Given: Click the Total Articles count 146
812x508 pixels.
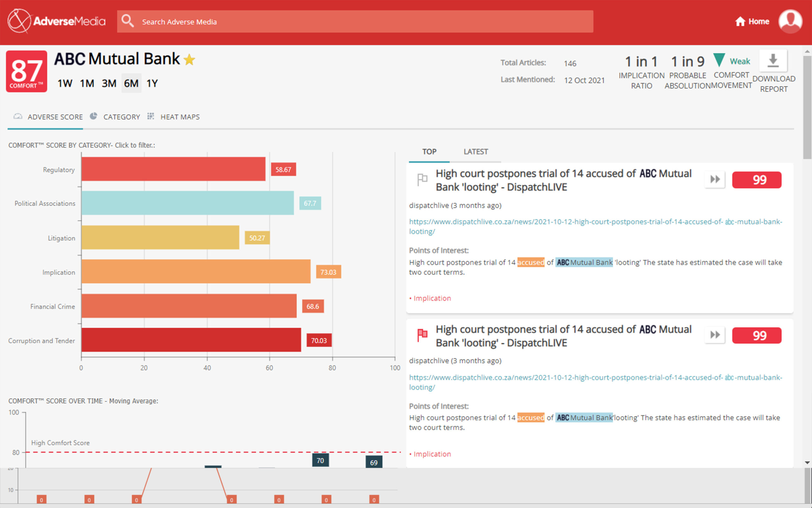Looking at the screenshot, I should tap(570, 63).
